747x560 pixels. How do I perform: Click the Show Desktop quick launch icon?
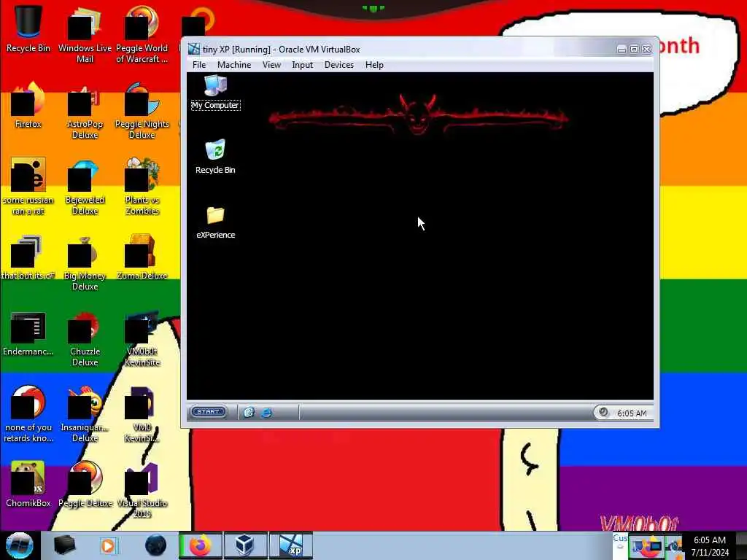249,413
